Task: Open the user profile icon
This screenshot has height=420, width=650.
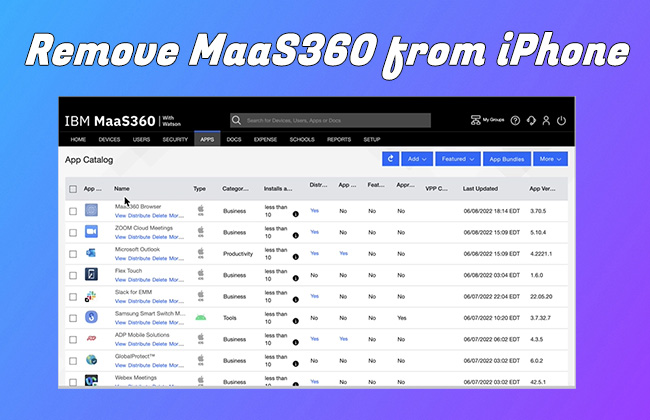Action: tap(546, 121)
